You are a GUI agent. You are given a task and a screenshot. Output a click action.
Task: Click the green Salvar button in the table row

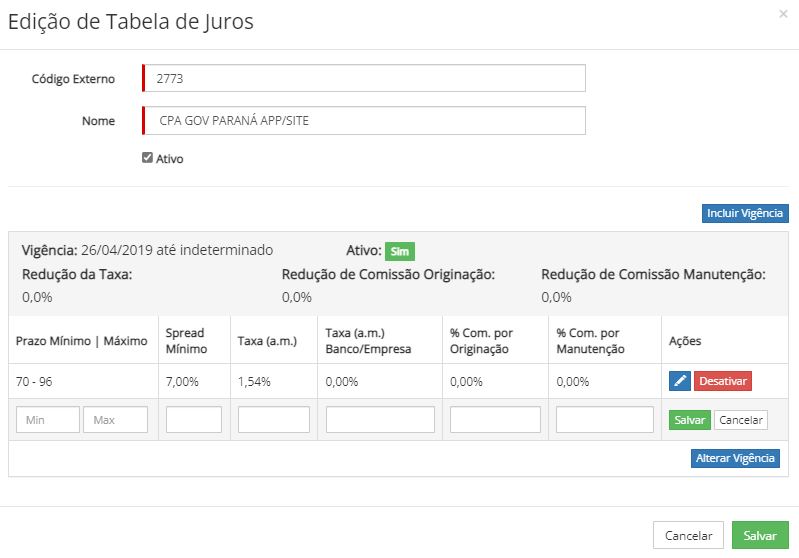tap(689, 420)
